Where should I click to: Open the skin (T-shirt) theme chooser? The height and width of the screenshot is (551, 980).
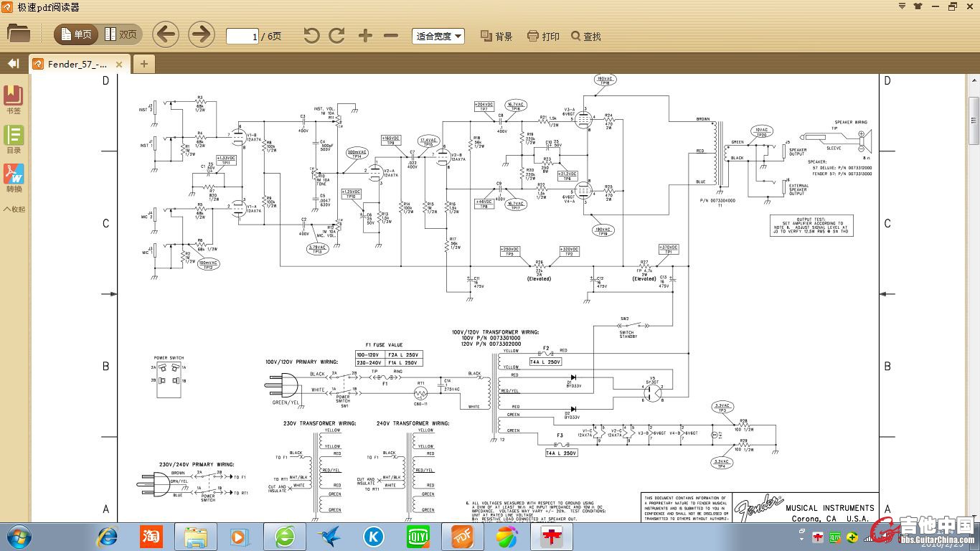point(918,6)
